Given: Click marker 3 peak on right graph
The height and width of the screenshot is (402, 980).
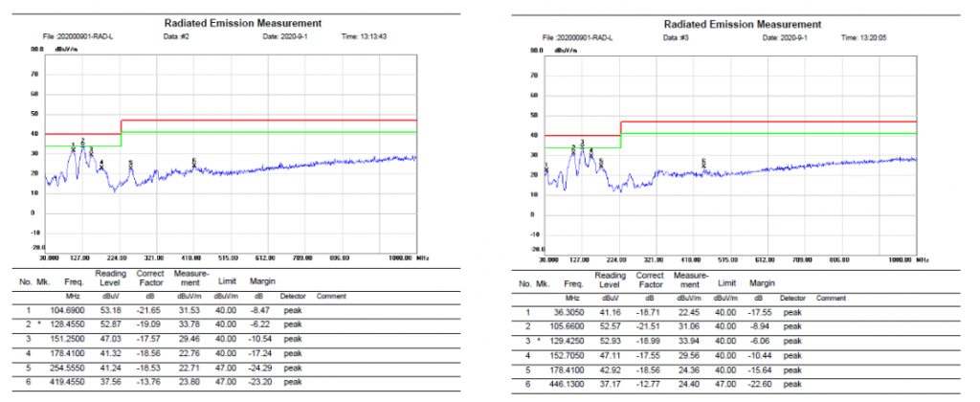Looking at the screenshot, I should pyautogui.click(x=582, y=145).
